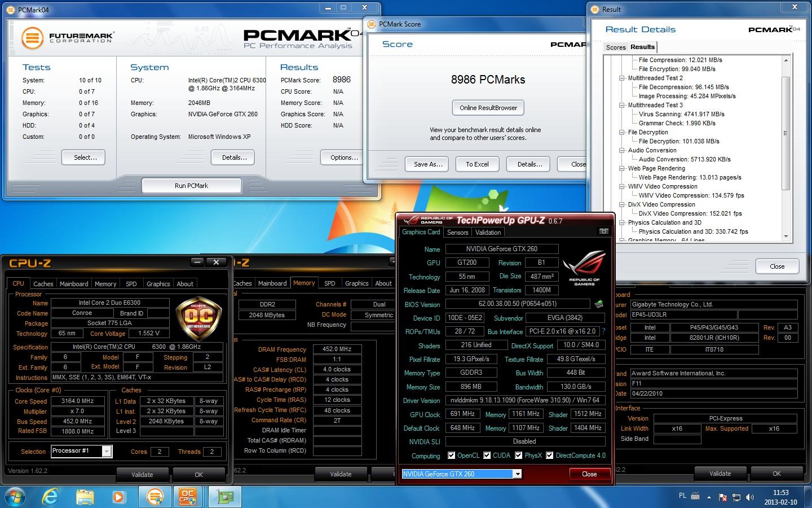This screenshot has width=812, height=508.
Task: Select 'Virus Scanning: 4741.917 MB/s' row
Action: point(681,114)
